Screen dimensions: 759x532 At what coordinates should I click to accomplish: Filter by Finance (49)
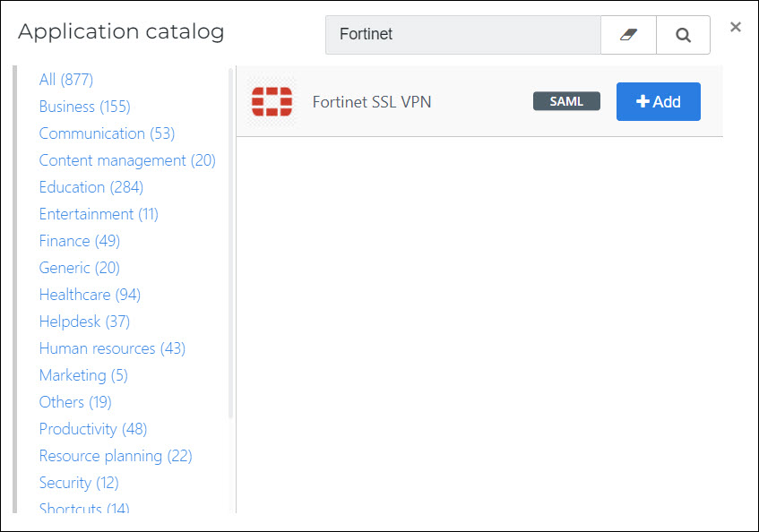tap(80, 241)
